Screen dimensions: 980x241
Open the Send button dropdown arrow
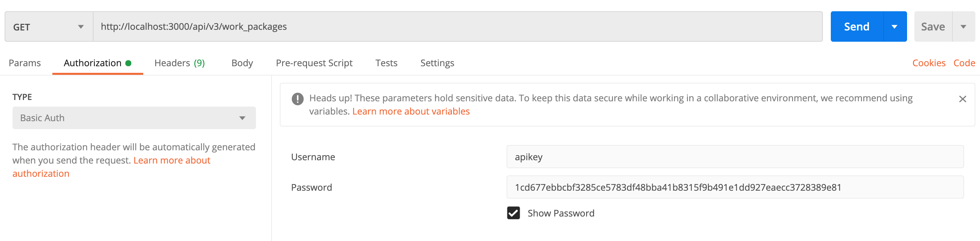point(894,26)
